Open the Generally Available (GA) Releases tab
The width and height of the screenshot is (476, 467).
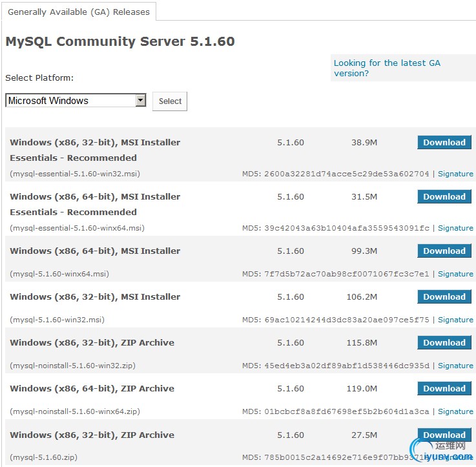pyautogui.click(x=79, y=12)
